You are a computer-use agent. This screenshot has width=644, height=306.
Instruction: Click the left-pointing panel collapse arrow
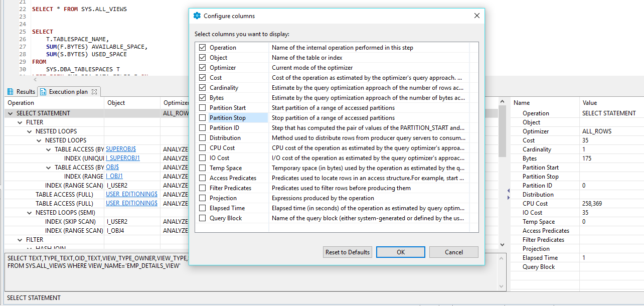(509, 191)
